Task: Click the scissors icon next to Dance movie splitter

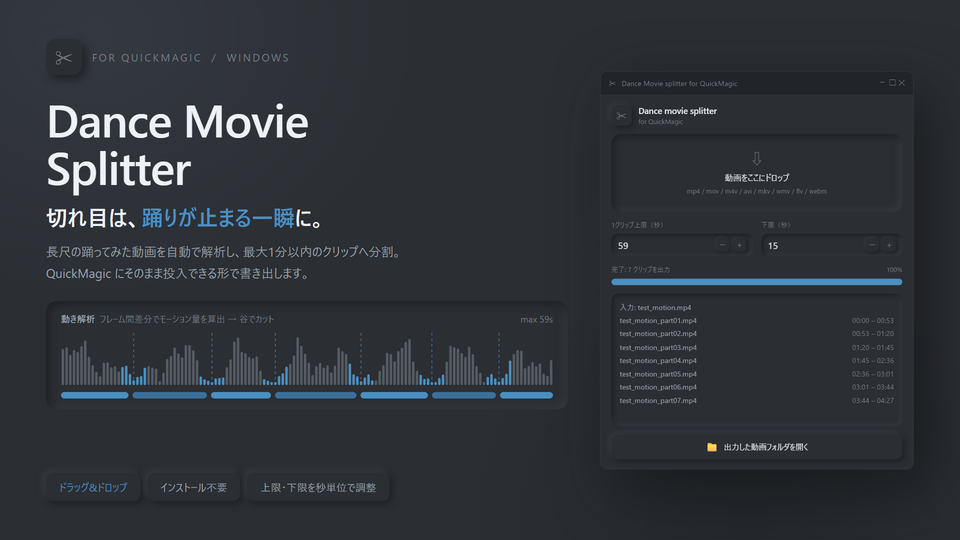Action: 621,116
